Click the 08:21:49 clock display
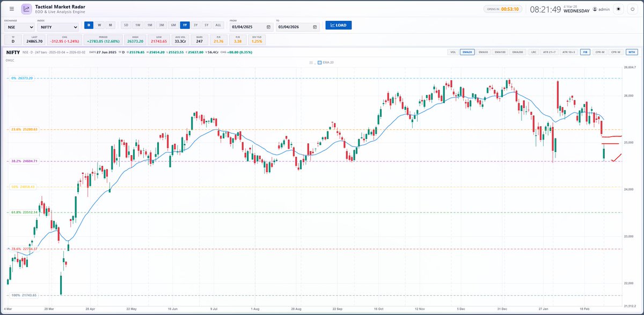 pos(545,9)
